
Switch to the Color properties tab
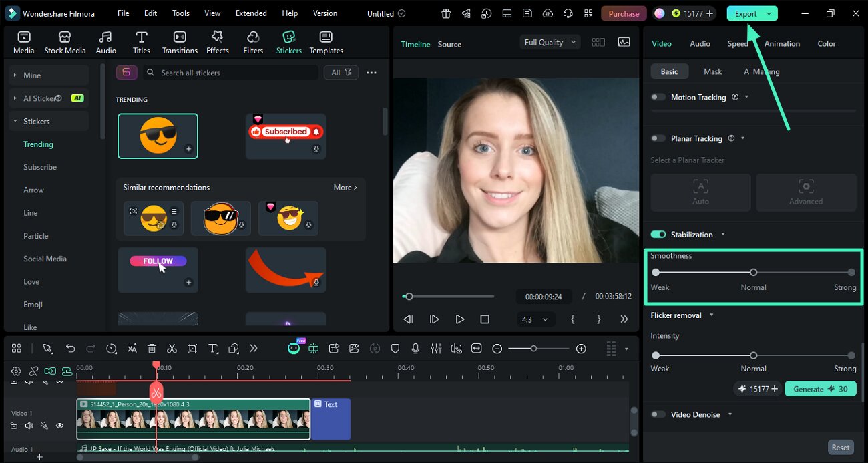point(827,43)
